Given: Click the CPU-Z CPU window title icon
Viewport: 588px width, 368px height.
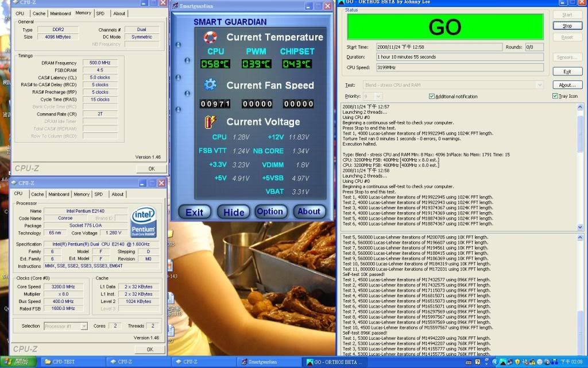Looking at the screenshot, I should (14, 183).
